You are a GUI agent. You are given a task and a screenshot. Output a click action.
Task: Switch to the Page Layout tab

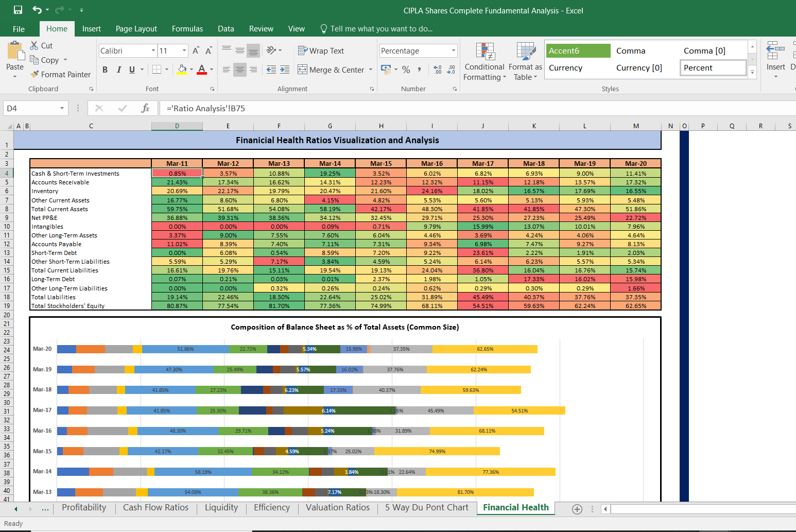pyautogui.click(x=136, y=29)
